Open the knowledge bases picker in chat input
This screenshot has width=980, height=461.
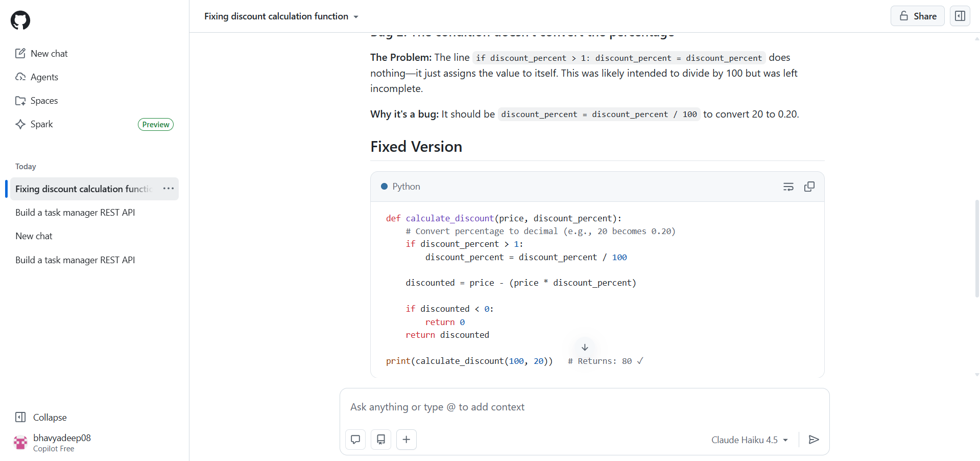[380, 439]
